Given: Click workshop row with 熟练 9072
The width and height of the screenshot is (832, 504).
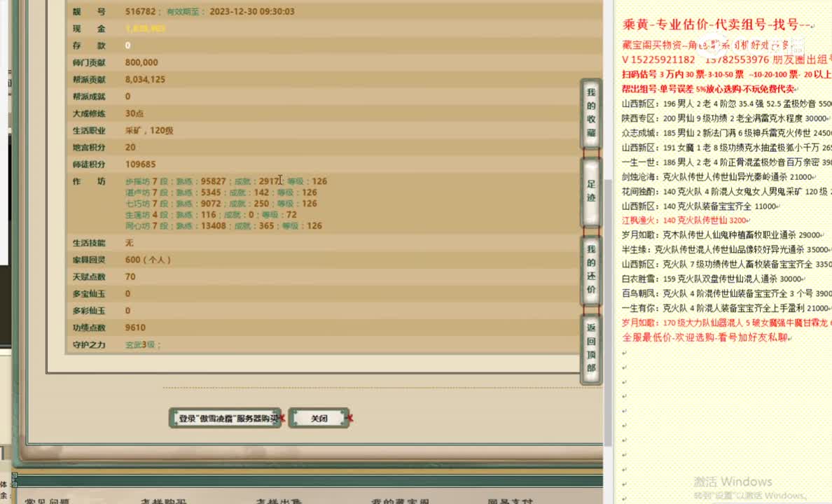Looking at the screenshot, I should [221, 203].
